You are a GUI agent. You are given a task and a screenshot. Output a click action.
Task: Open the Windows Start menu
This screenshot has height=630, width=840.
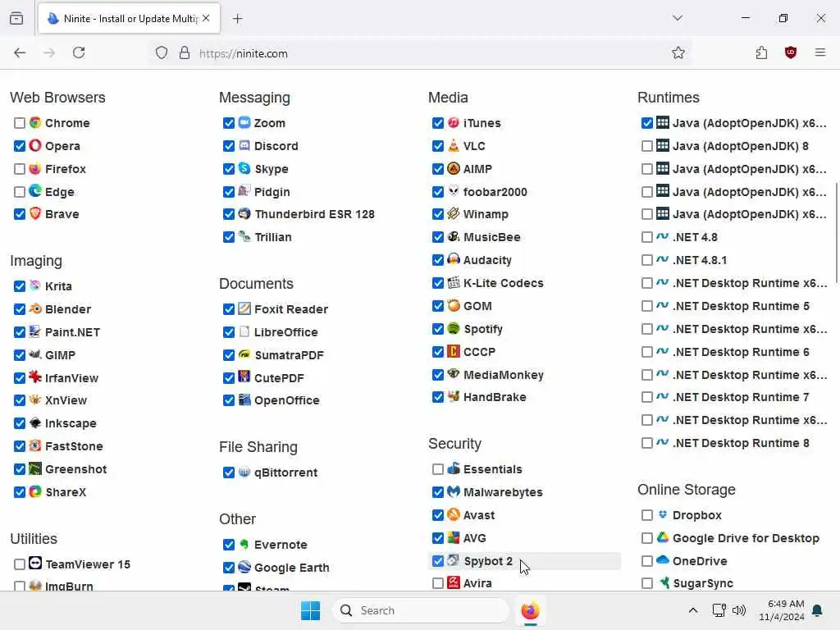[311, 610]
